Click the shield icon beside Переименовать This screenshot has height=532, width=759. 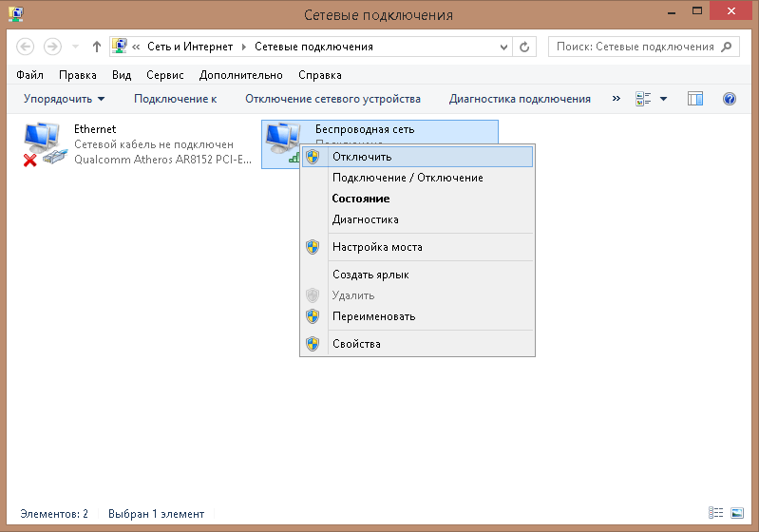(x=313, y=316)
